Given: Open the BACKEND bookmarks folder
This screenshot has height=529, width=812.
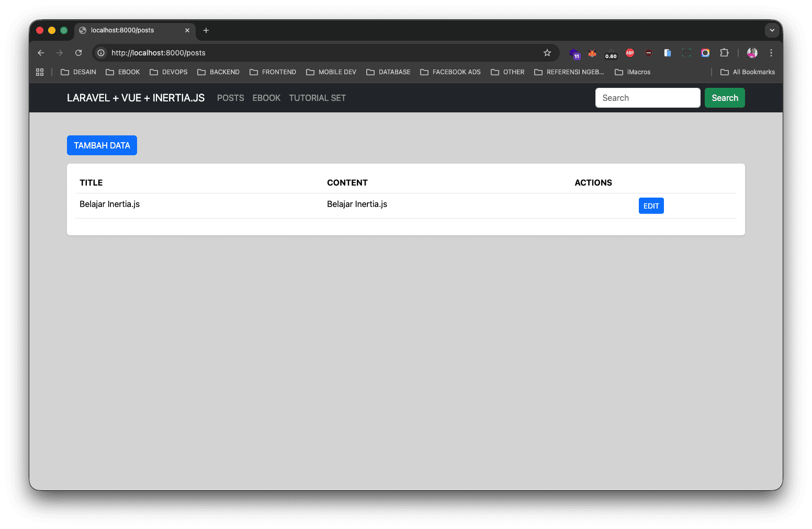Looking at the screenshot, I should point(218,72).
